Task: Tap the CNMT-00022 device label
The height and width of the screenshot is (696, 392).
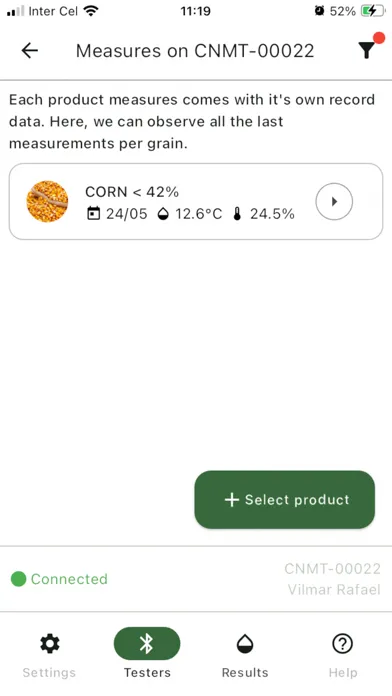Action: pos(333,569)
